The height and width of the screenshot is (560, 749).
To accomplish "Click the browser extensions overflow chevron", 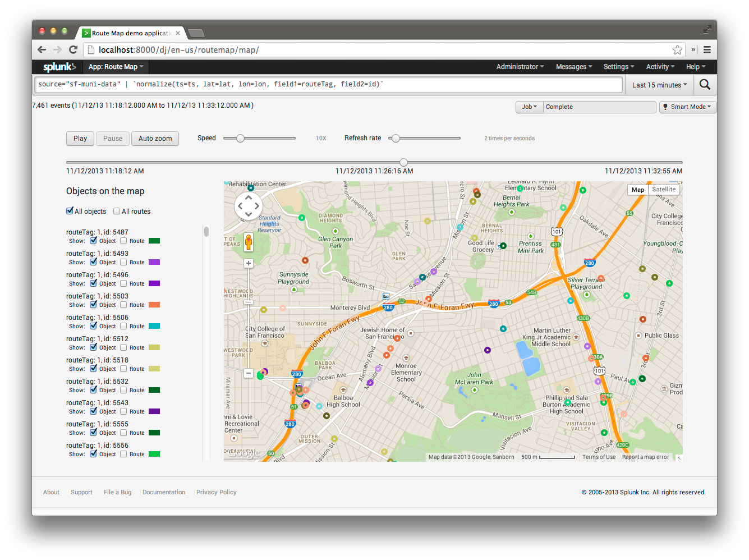I will click(693, 50).
